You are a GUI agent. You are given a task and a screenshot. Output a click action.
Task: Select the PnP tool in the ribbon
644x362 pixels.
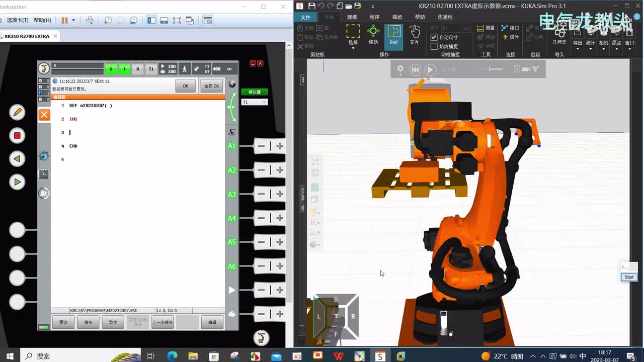point(393,35)
